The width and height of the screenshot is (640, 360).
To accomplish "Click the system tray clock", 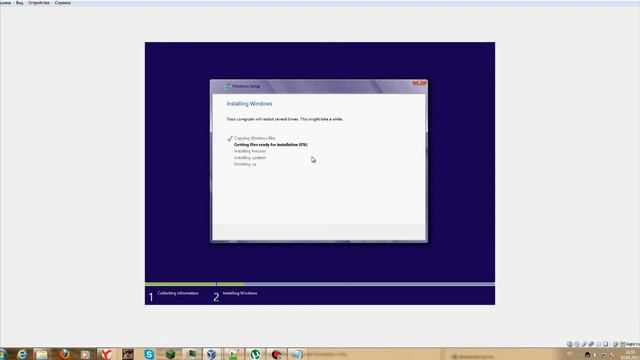I will [x=631, y=355].
